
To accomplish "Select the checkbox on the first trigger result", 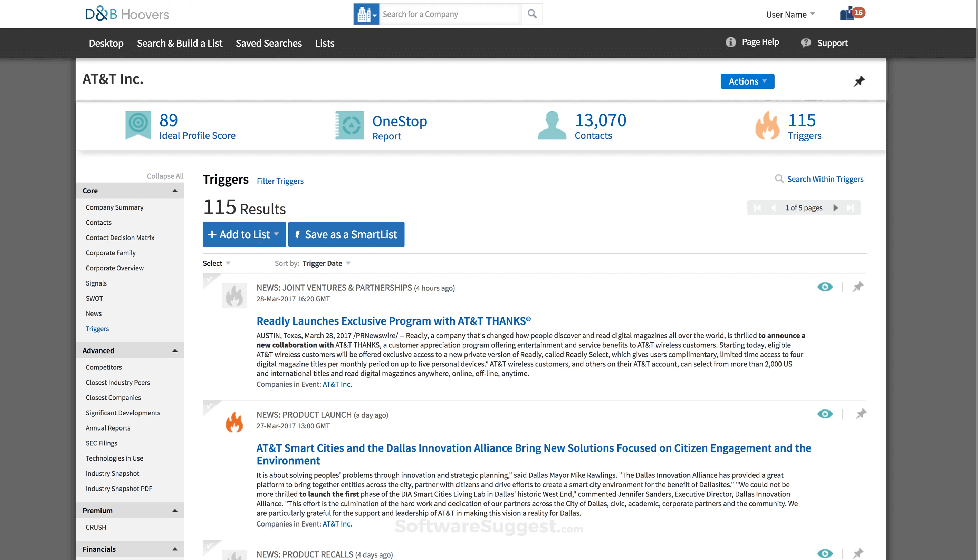I will [209, 280].
